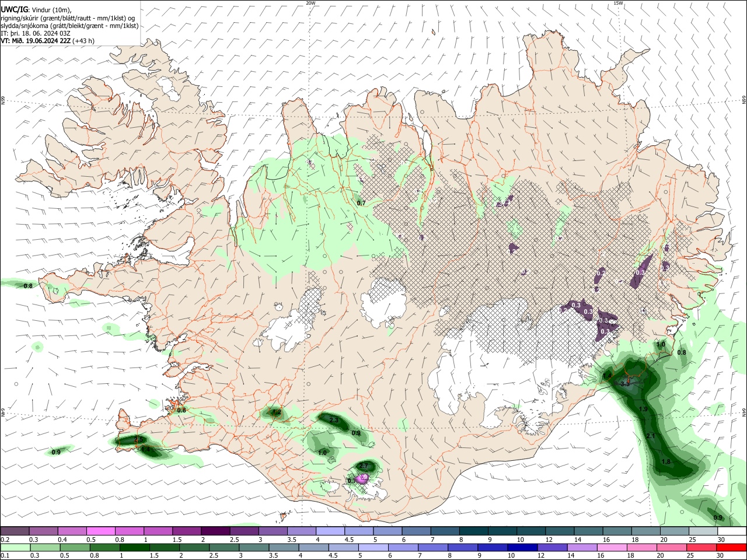Click the darkest green swatch labeled 1 in lower legend
The height and width of the screenshot is (560, 747).
tap(135, 548)
